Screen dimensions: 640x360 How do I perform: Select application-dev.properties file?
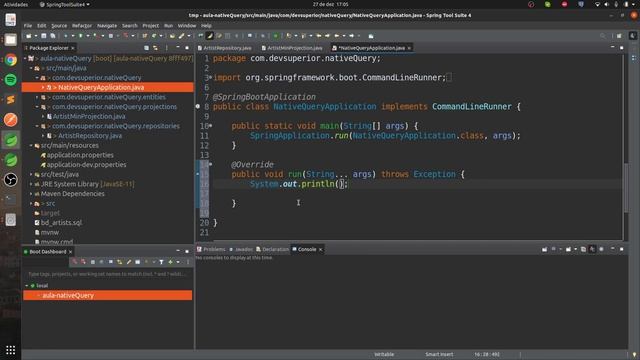click(86, 164)
